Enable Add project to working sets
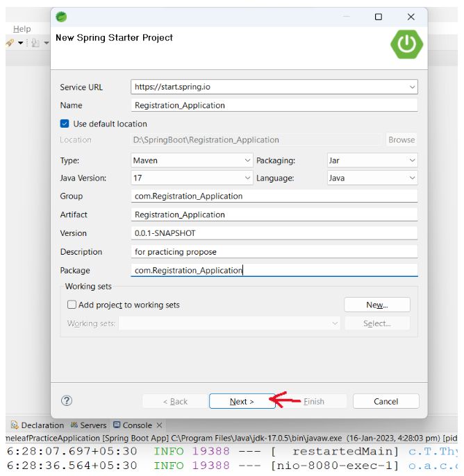This screenshot has width=464, height=476. coord(72,305)
